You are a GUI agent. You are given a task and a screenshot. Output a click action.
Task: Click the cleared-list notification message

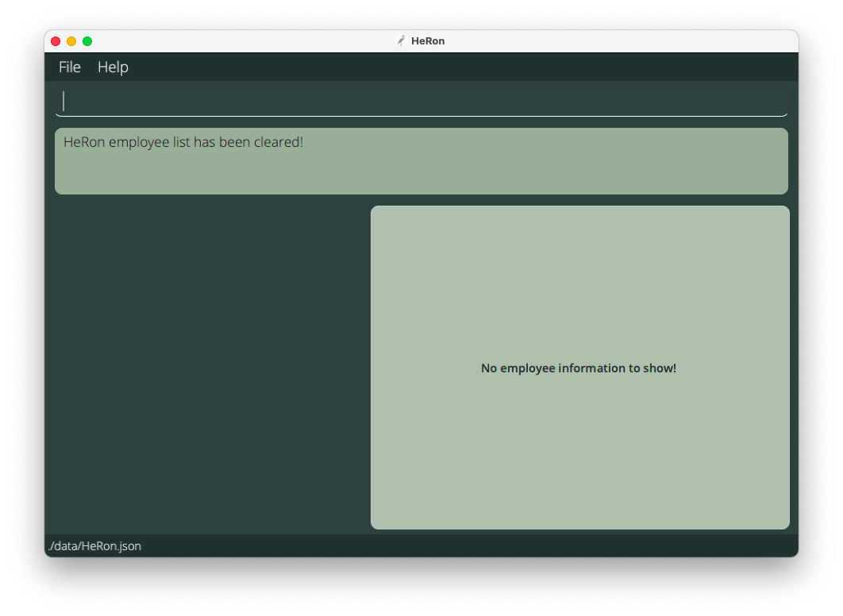click(x=183, y=142)
